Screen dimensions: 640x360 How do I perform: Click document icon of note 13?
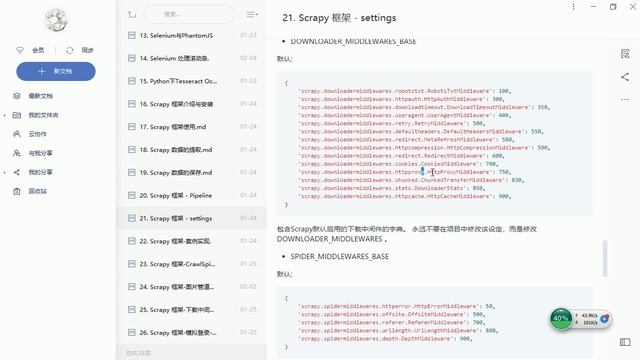coord(131,36)
